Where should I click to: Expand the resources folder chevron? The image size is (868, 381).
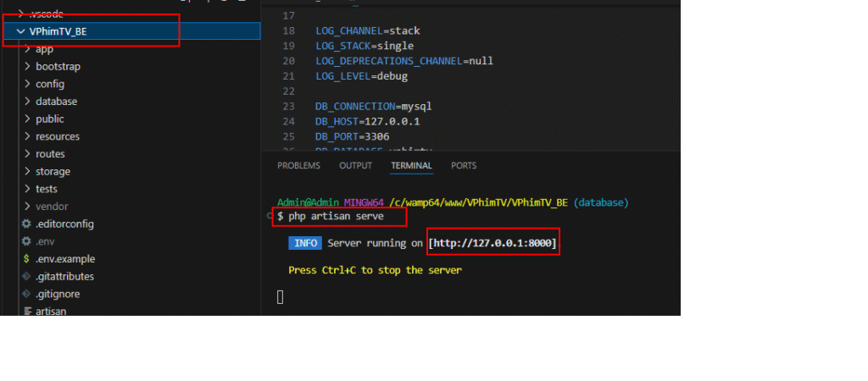[x=27, y=136]
